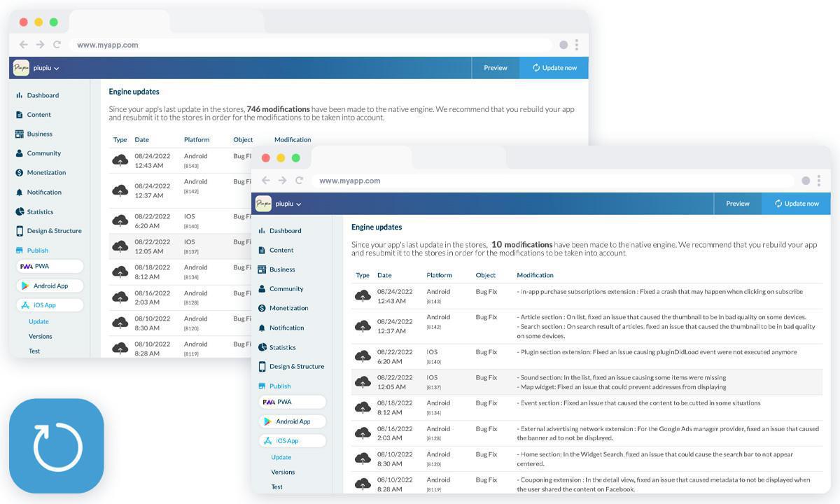Click Preview button in front window
Viewport: 840px width, 504px height.
click(x=737, y=204)
